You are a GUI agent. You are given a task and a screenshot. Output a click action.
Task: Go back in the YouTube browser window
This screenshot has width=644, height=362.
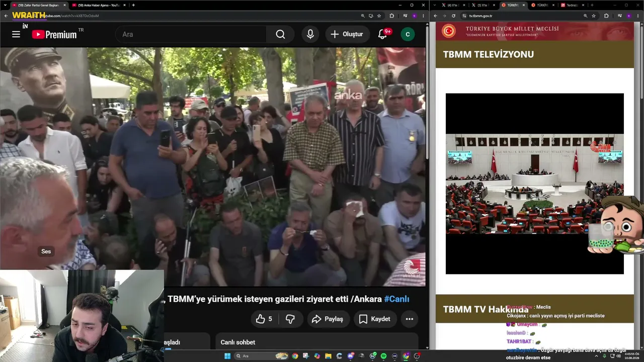point(6,16)
